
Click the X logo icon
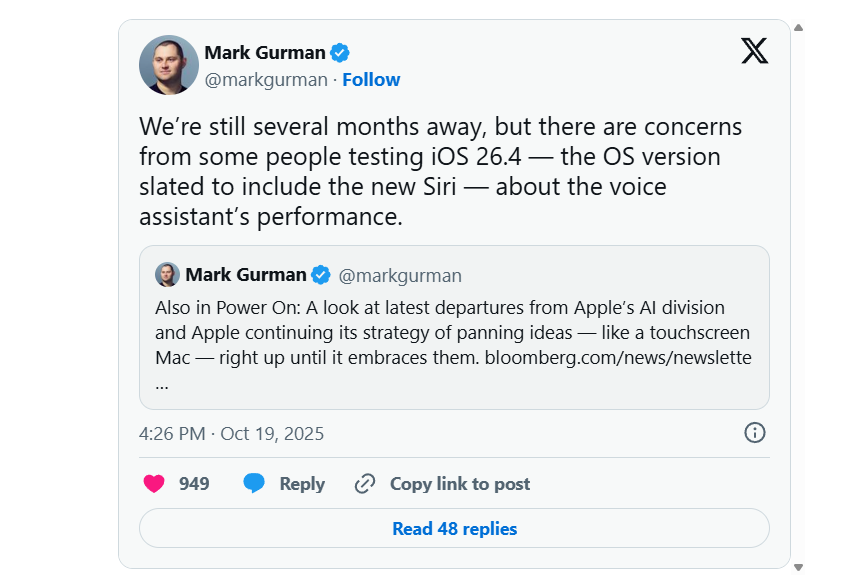point(755,51)
